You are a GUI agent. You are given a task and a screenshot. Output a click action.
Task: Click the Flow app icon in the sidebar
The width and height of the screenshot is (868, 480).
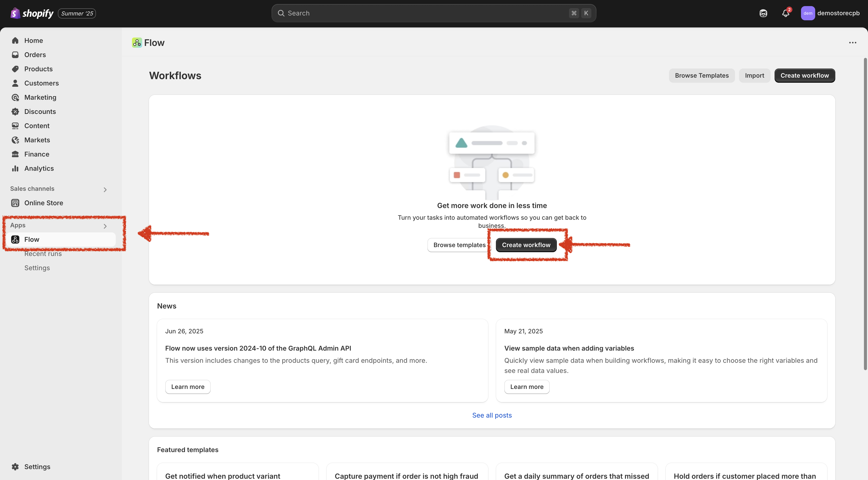coord(15,239)
